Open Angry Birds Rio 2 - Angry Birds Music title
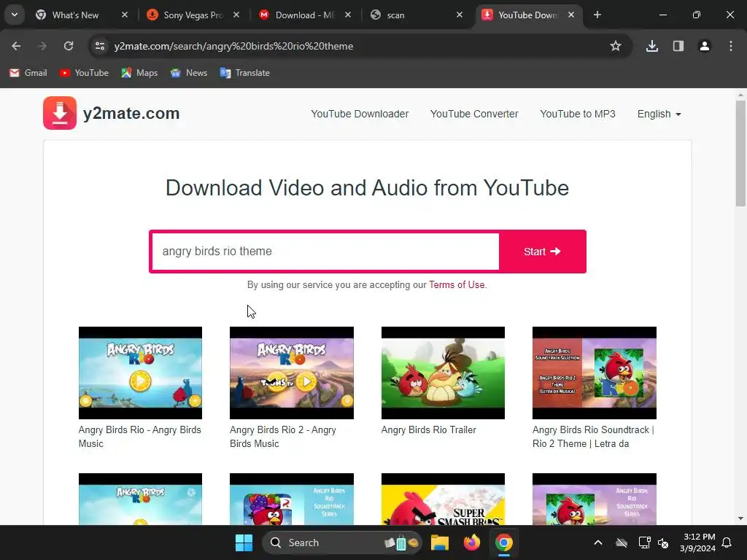This screenshot has width=747, height=560. 283,437
